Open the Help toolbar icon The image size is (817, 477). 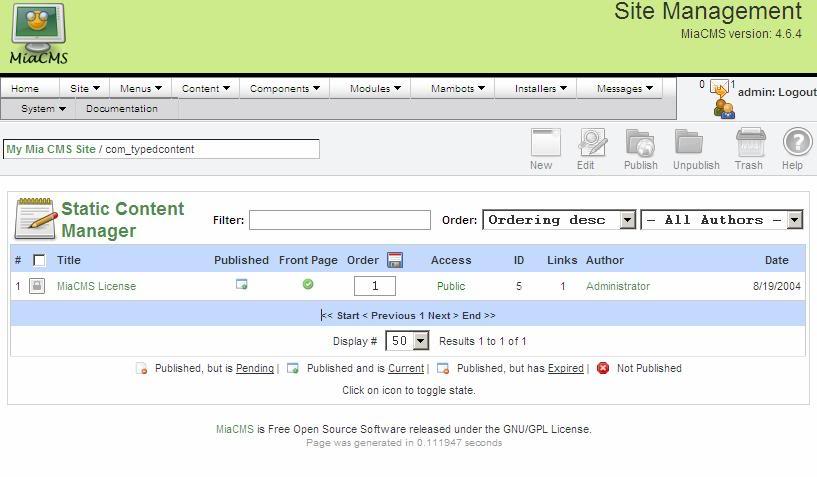point(797,142)
